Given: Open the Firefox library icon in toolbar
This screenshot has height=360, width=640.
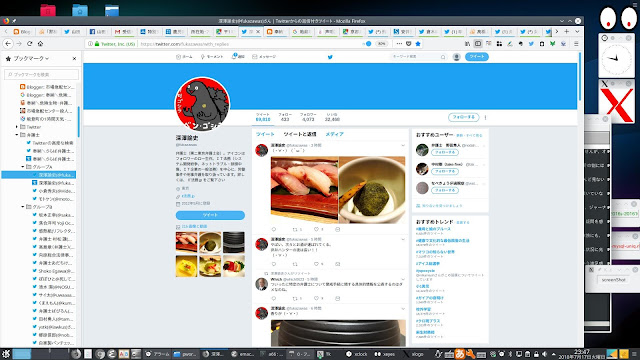Looking at the screenshot, I should point(468,44).
